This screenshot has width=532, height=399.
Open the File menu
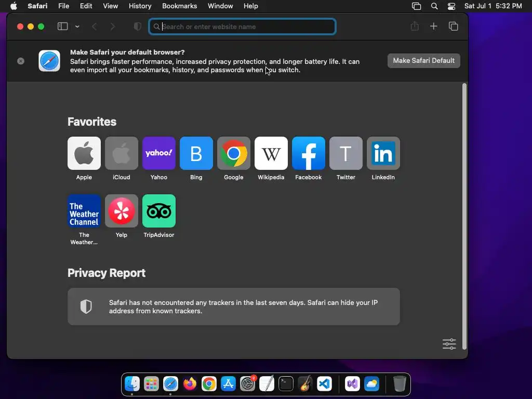(64, 6)
